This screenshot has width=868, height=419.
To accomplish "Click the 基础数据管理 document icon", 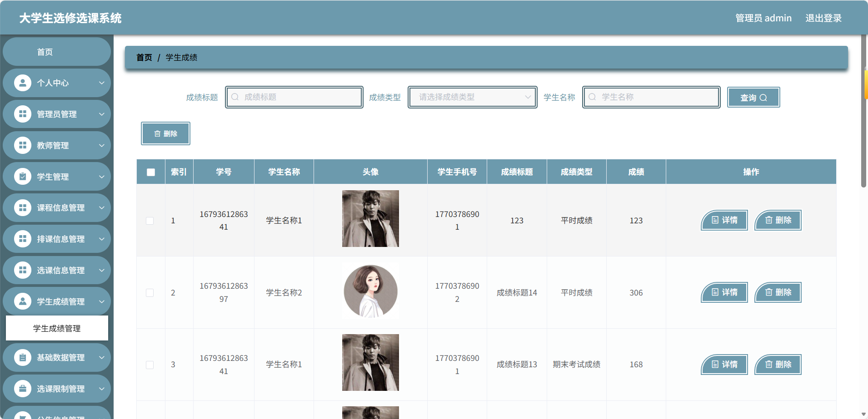I will [x=23, y=357].
